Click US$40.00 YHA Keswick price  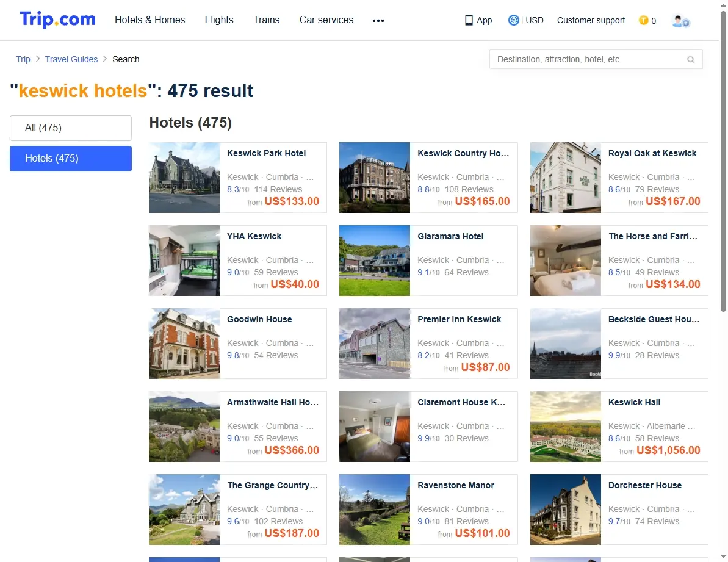click(295, 284)
